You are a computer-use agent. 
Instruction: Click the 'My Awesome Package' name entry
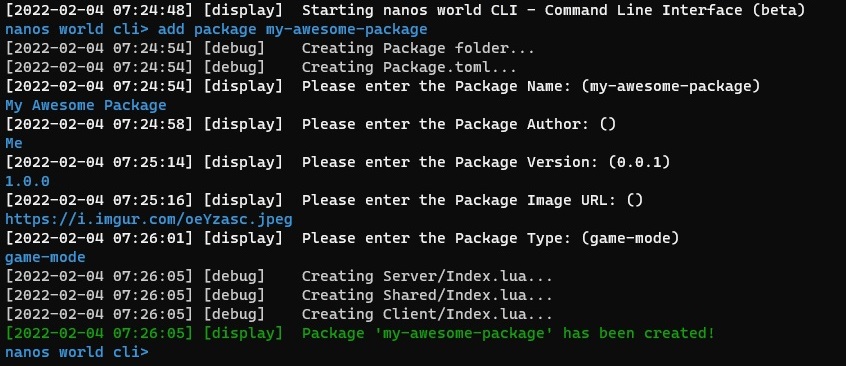(86, 105)
